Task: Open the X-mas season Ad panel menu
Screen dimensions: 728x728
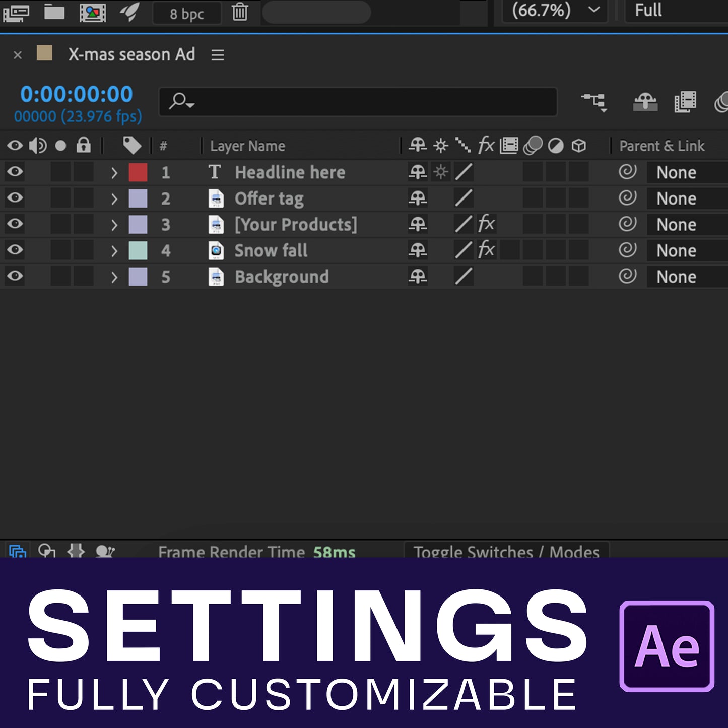Action: pos(218,55)
